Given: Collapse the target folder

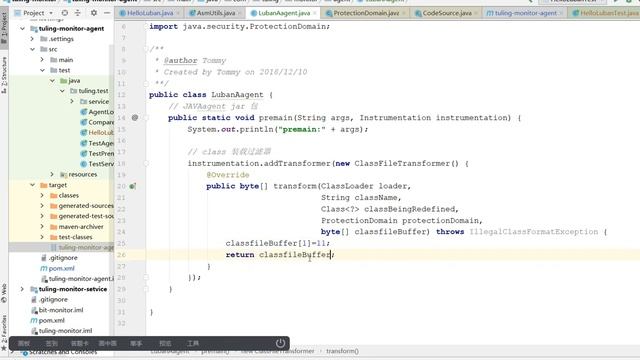Looking at the screenshot, I should [x=32, y=185].
